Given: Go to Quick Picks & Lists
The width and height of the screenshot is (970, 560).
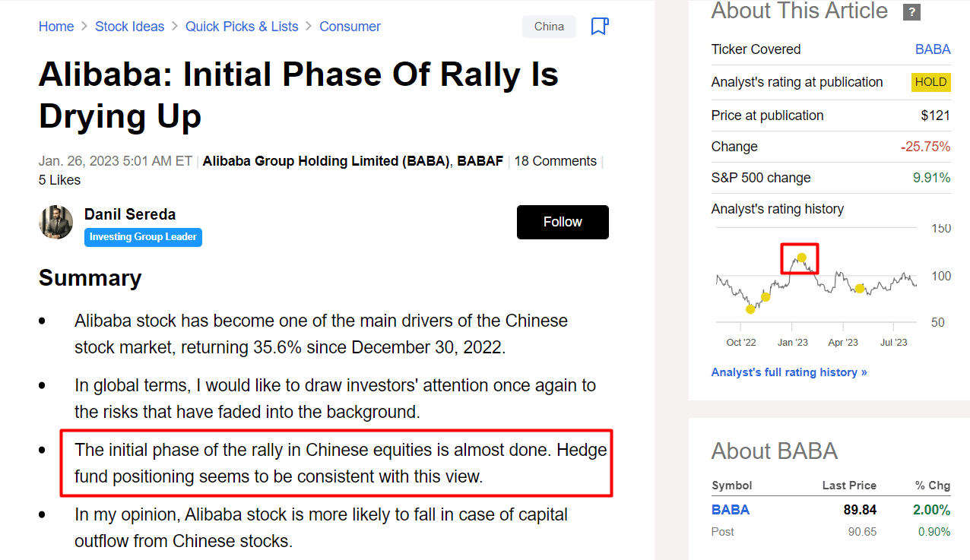Looking at the screenshot, I should (242, 26).
